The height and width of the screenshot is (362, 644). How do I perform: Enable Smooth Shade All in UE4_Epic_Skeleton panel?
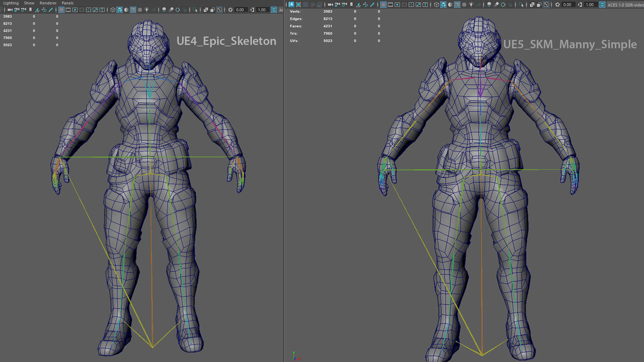click(120, 10)
